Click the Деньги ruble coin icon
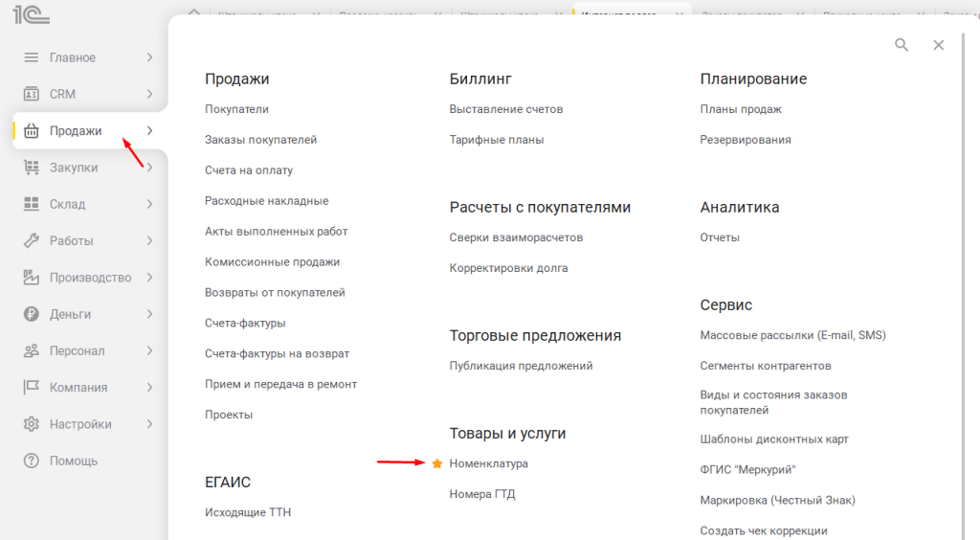Screen dimensions: 980x540 (x=32, y=314)
